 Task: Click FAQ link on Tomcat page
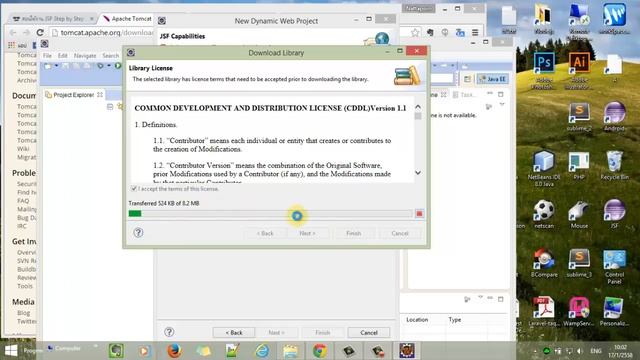pos(23,200)
